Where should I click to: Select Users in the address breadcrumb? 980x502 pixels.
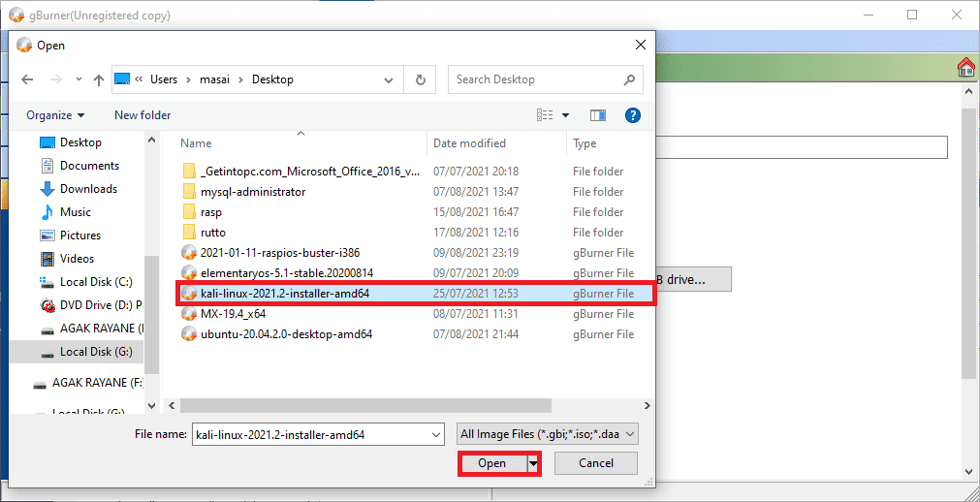pyautogui.click(x=164, y=79)
